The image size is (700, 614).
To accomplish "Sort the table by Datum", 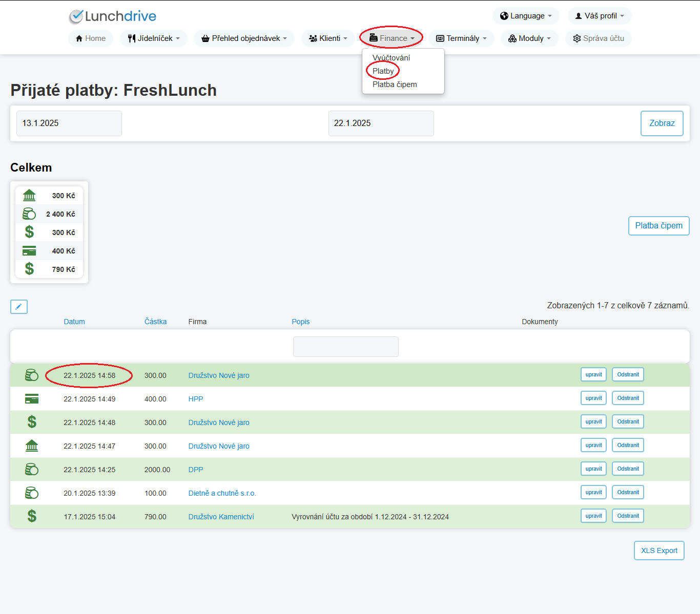I will point(74,322).
